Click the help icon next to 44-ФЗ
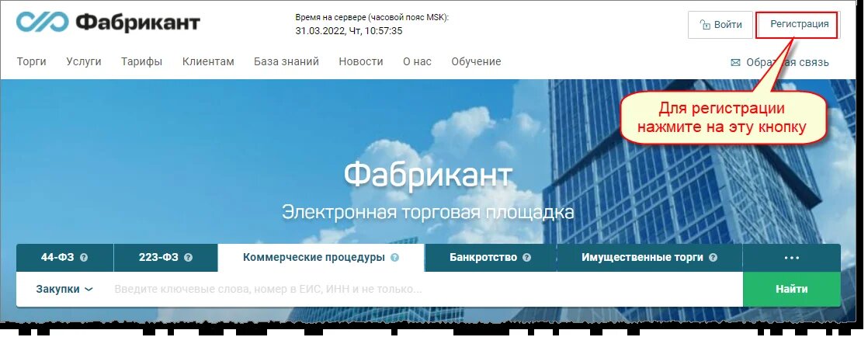 tap(84, 258)
